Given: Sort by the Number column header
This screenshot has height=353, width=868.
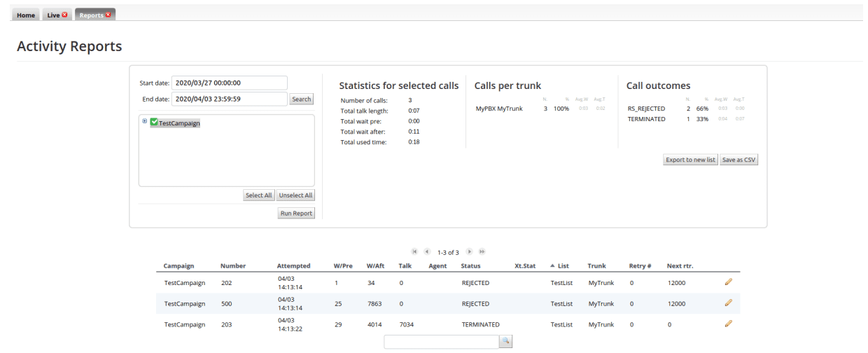Looking at the screenshot, I should click(x=233, y=266).
